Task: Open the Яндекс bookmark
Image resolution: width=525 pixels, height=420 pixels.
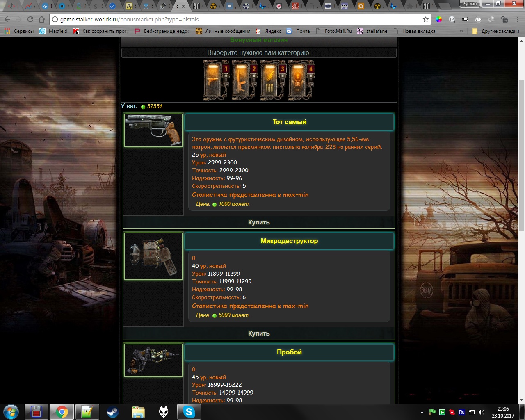Action: click(269, 31)
